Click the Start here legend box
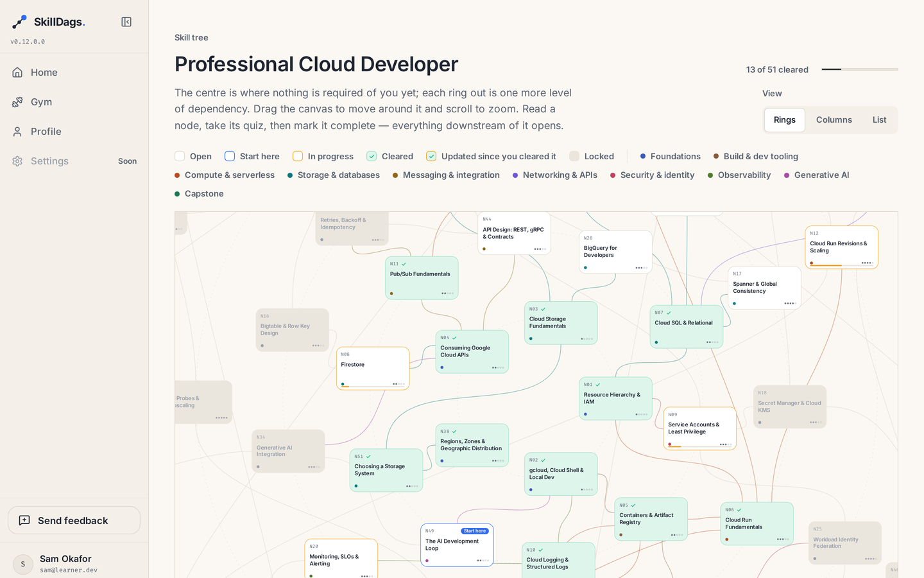The height and width of the screenshot is (578, 924). 230,156
